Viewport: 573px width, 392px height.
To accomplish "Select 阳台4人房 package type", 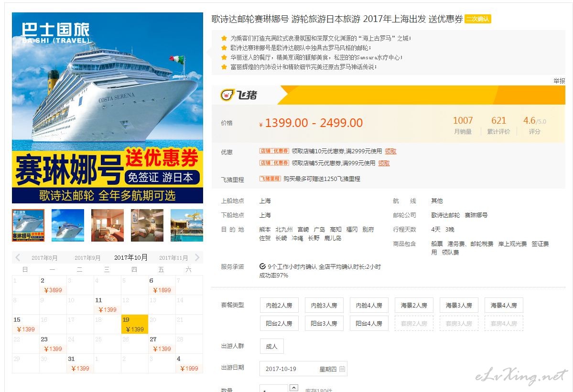I will 369,323.
